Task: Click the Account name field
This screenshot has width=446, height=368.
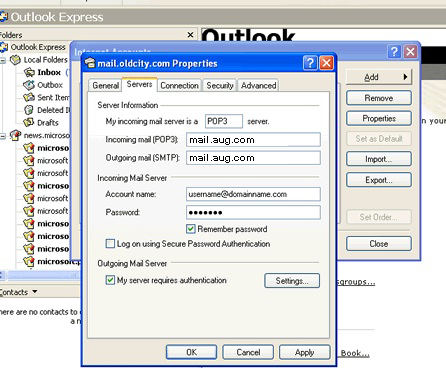Action: (253, 194)
